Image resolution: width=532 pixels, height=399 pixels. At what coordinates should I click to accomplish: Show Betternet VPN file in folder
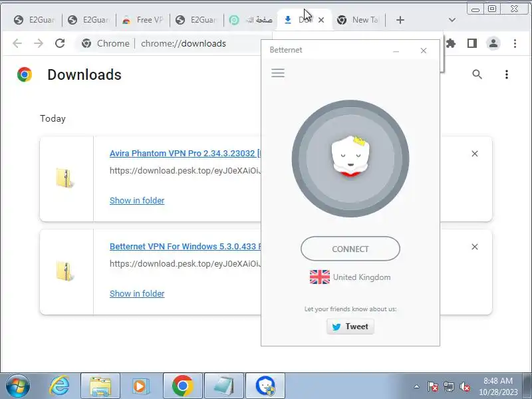click(x=137, y=293)
